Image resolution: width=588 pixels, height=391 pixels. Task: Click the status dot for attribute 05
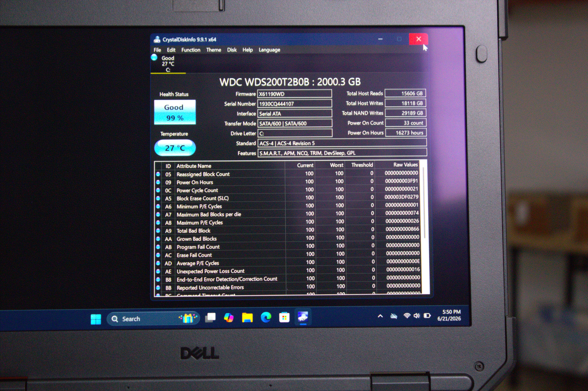coord(158,174)
